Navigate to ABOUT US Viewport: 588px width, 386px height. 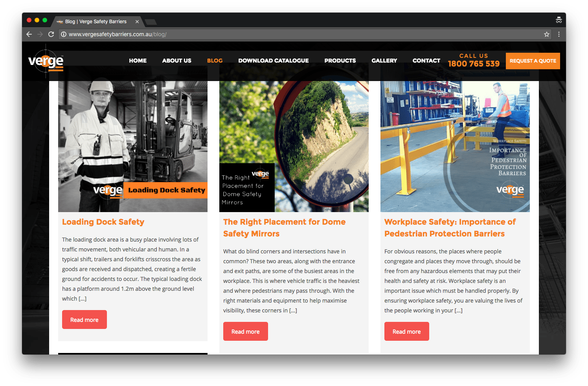coord(177,61)
